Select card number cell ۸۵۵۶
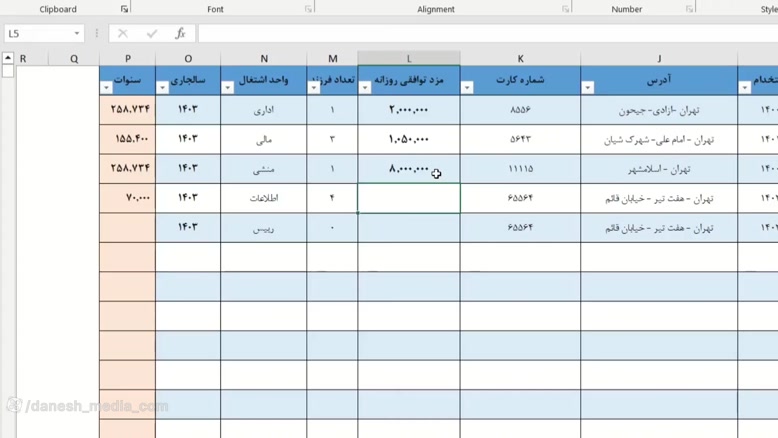 tap(520, 110)
